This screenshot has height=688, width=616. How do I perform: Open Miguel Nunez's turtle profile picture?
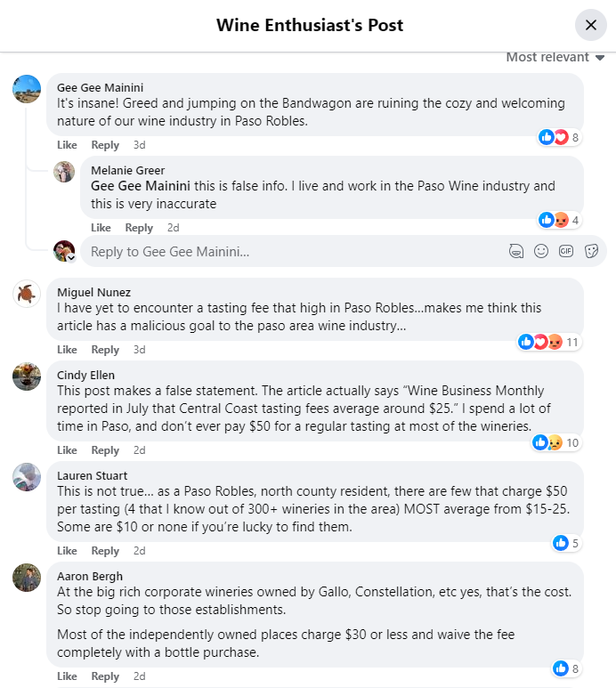27,293
